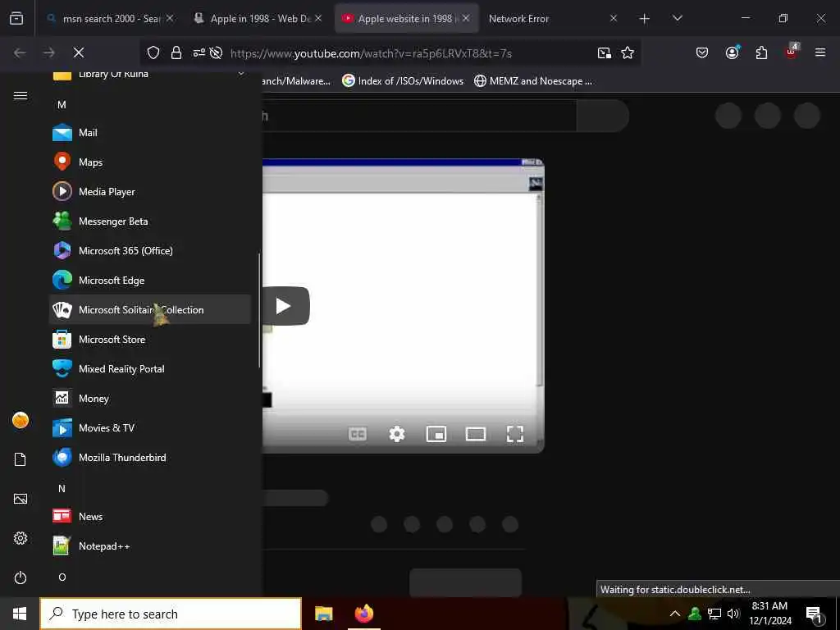Open Index of /ISOs/Windows bookmark
The height and width of the screenshot is (630, 840).
point(403,81)
